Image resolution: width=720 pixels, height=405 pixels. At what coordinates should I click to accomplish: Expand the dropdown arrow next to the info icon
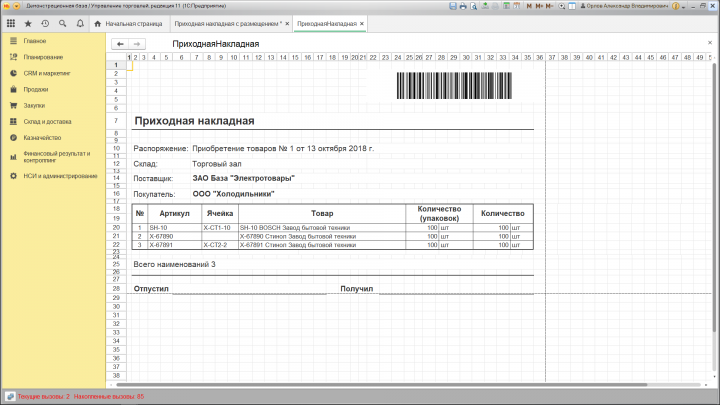(x=684, y=6)
